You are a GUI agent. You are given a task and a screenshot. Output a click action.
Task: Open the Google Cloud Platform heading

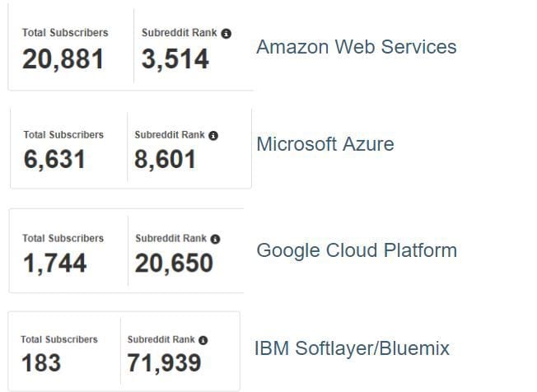(x=357, y=250)
